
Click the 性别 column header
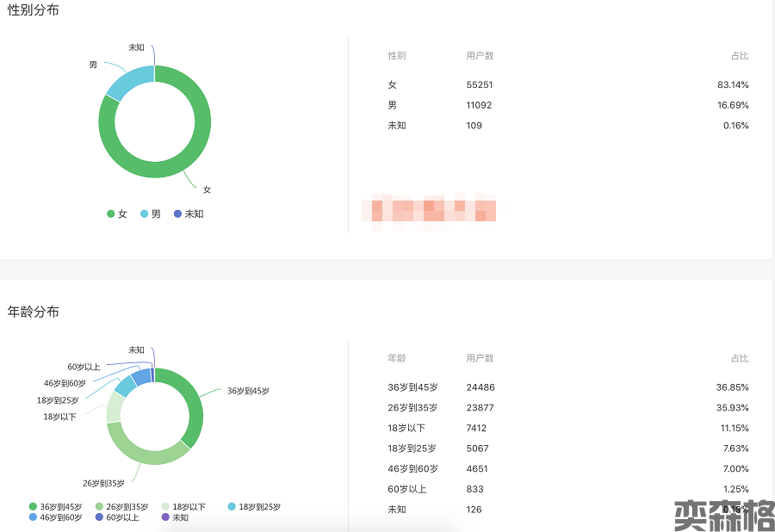[x=397, y=56]
